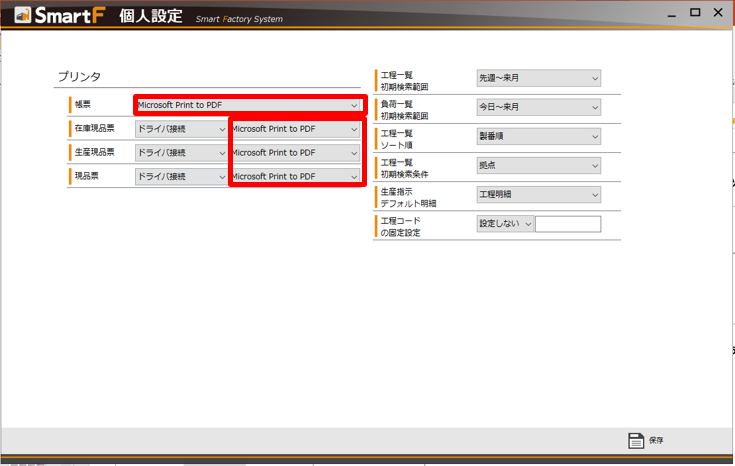This screenshot has height=466, width=735.
Task: Open 在庫現品票 connection type dropdown
Action: (181, 129)
